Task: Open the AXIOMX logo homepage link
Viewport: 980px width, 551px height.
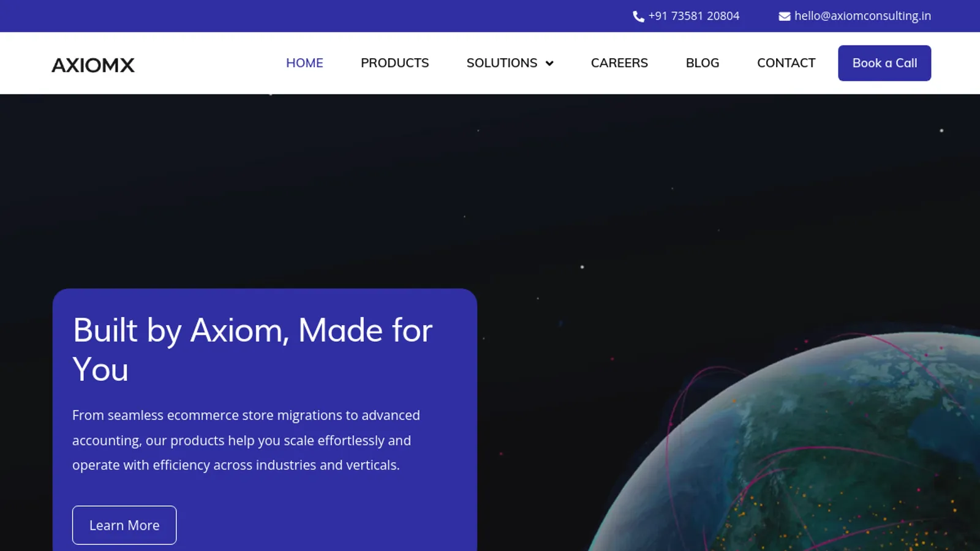Action: click(93, 65)
